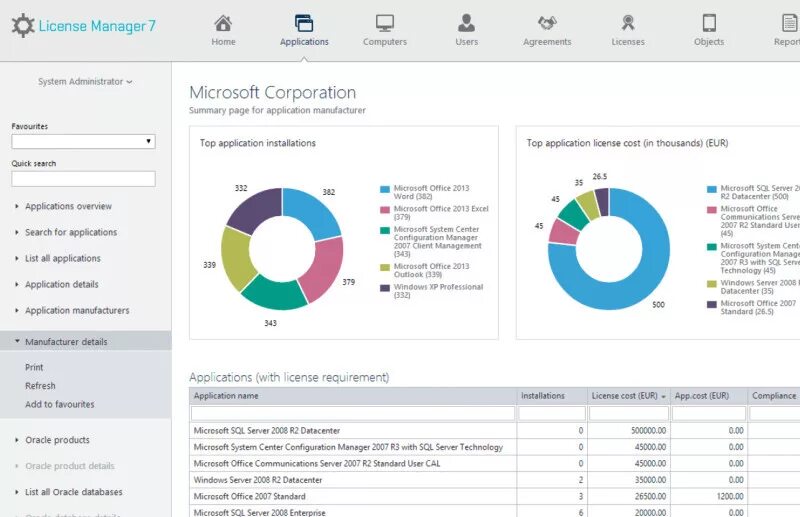
Task: Open the System Administrator user dropdown
Action: (85, 82)
